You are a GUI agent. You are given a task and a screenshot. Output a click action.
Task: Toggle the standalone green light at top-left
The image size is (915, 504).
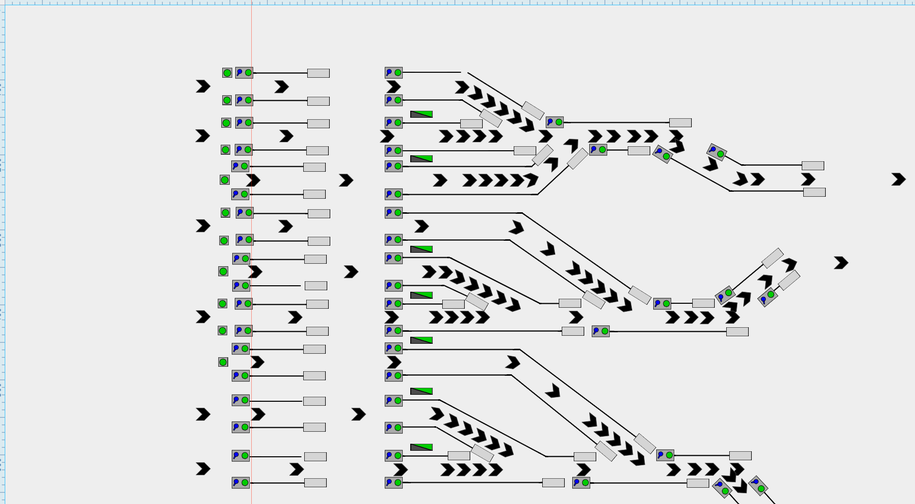227,73
